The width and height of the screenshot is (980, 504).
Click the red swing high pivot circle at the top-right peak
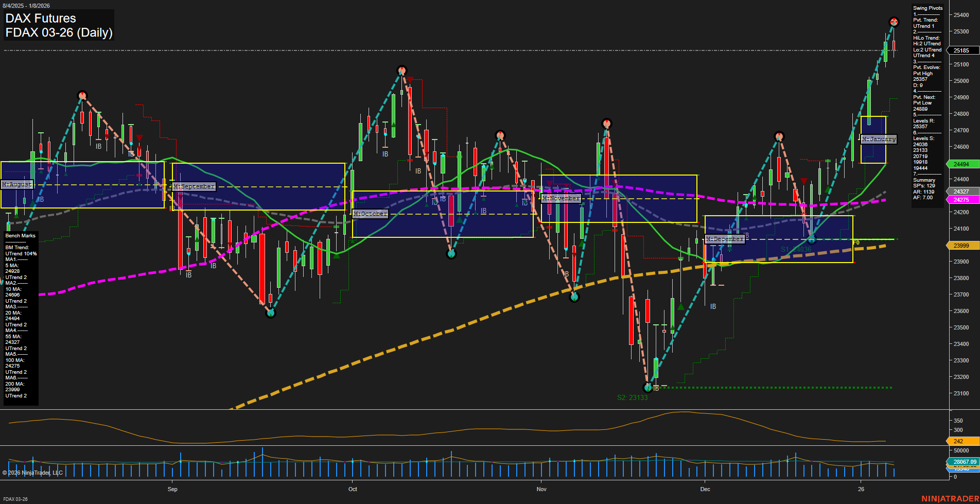pos(894,22)
